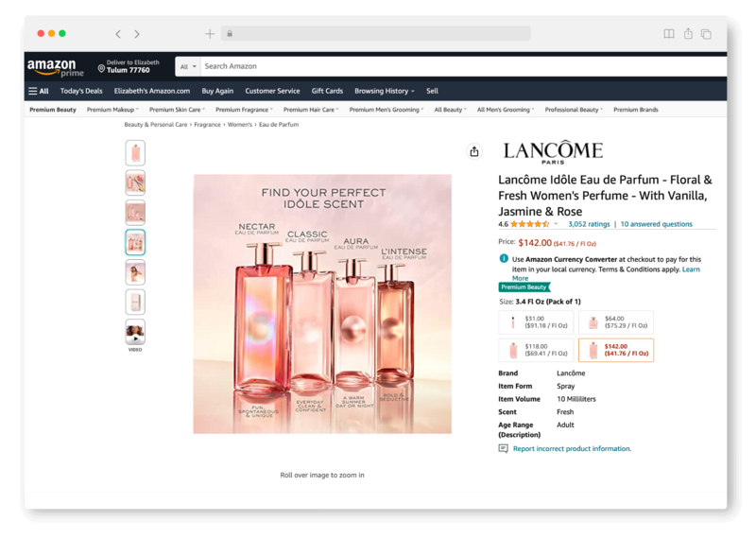Select the highlighted four-bottles thumbnail
Image resolution: width=756 pixels, height=538 pixels.
(135, 242)
